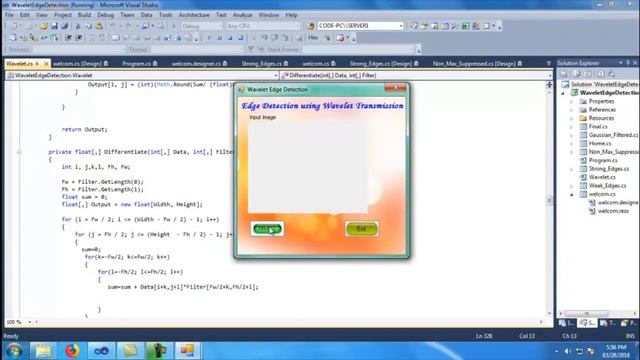This screenshot has height=360, width=640.
Task: Open the Windows Start menu
Action: [x=13, y=351]
